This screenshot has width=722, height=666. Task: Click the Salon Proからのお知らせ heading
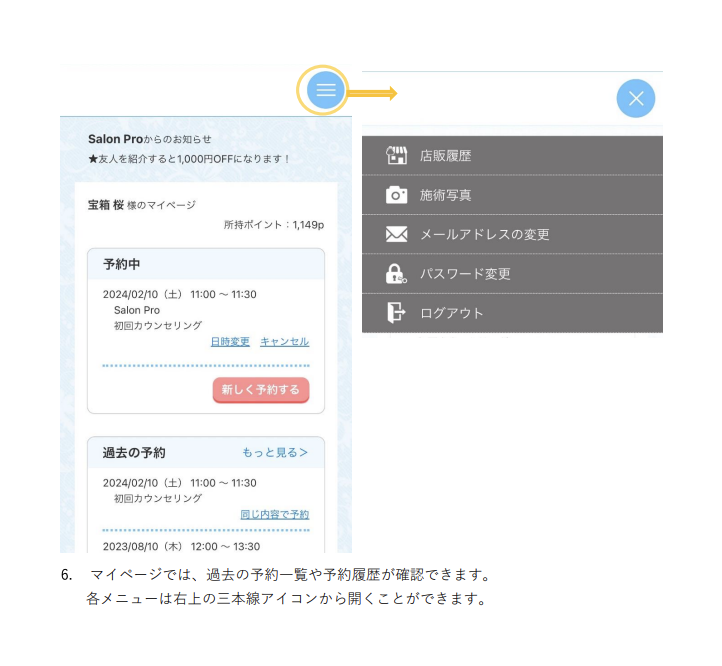150,139
